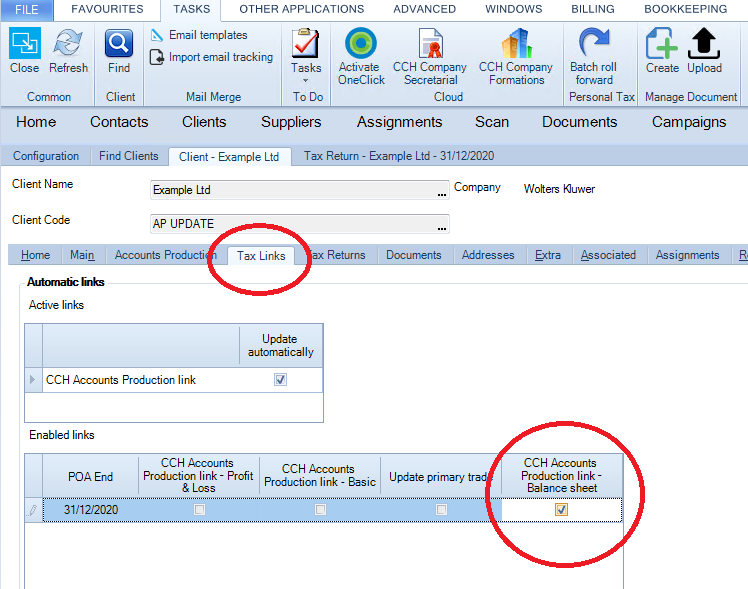Click Activate OneClick icon
The image size is (748, 589).
tap(361, 43)
